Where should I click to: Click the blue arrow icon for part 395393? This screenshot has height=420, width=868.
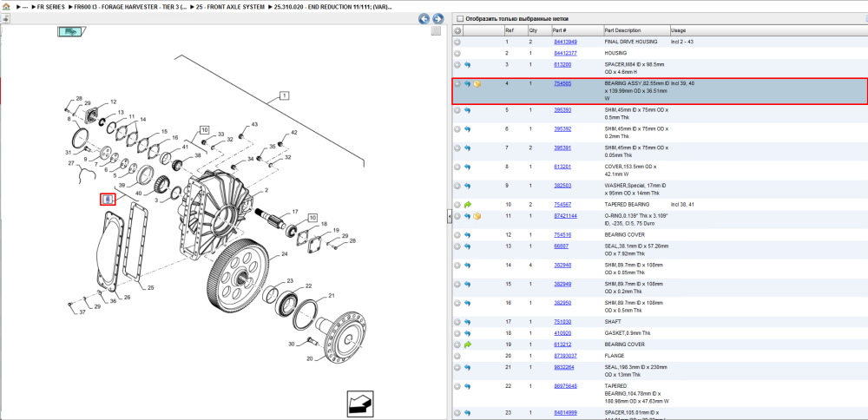coord(467,110)
